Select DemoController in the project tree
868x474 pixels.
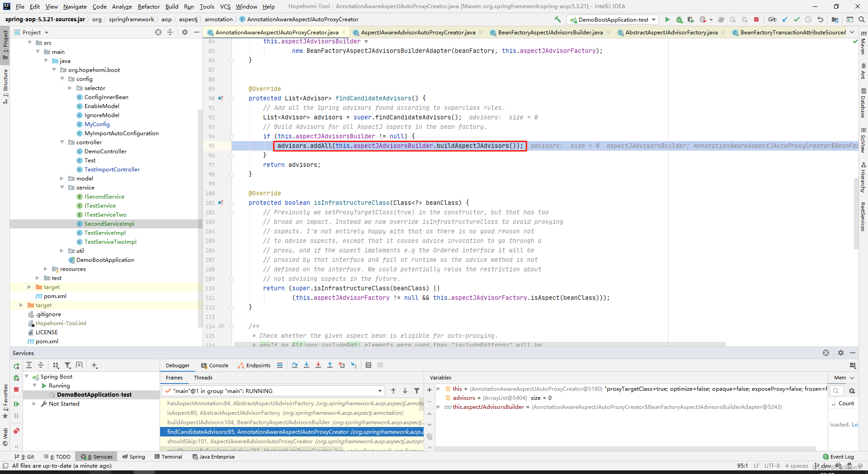pyautogui.click(x=105, y=151)
